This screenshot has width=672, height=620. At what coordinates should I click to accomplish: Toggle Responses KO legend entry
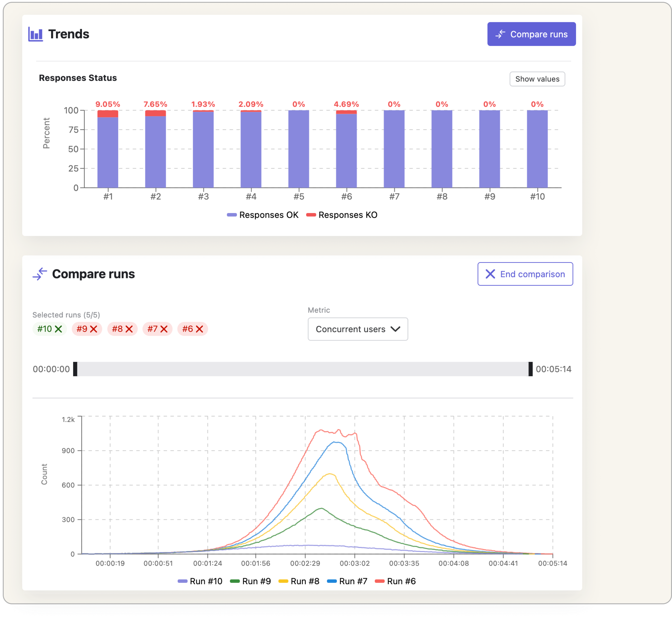click(x=342, y=215)
